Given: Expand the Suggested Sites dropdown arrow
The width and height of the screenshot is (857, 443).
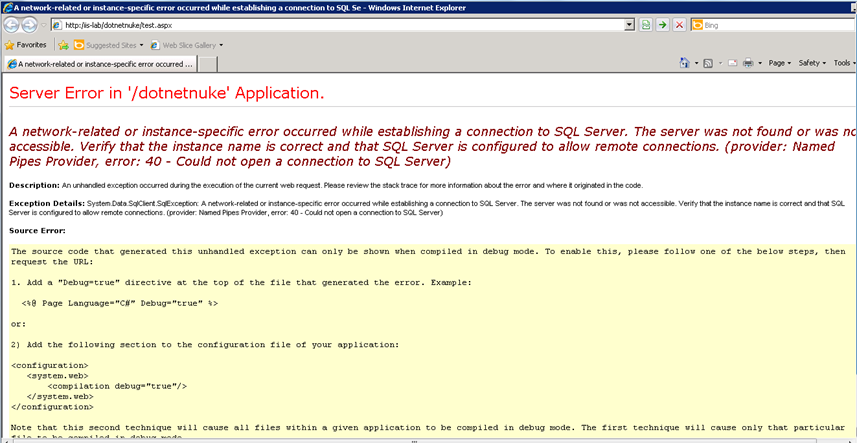Looking at the screenshot, I should pyautogui.click(x=142, y=45).
